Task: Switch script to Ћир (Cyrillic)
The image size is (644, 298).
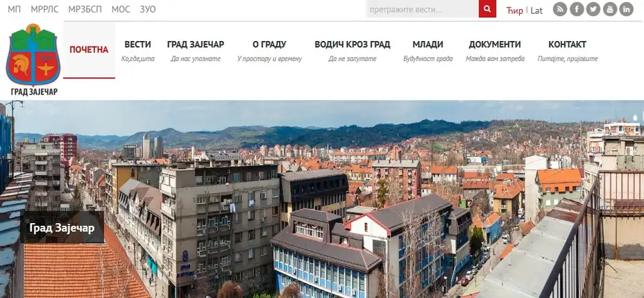Action: (514, 10)
